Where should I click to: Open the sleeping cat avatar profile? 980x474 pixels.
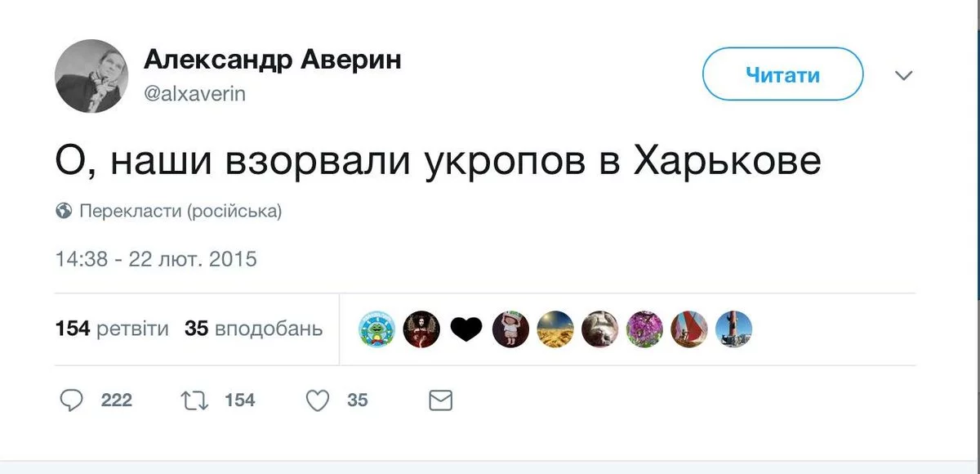(600, 329)
